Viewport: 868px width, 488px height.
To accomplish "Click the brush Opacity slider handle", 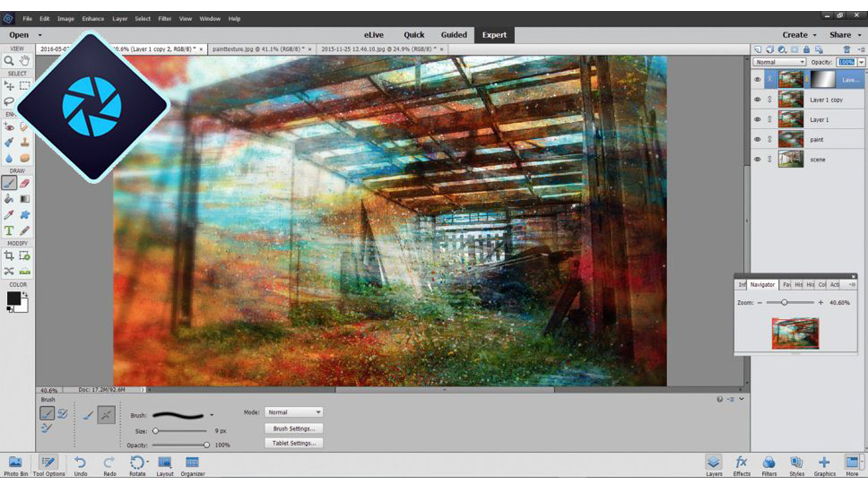I will (x=206, y=445).
